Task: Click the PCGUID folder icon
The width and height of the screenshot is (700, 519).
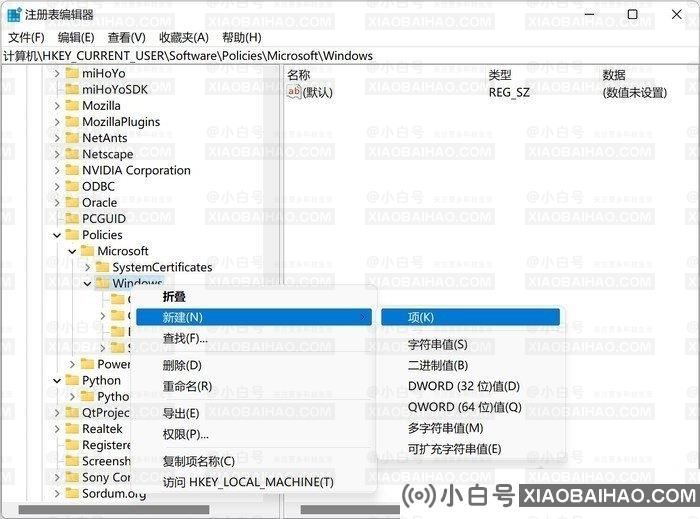Action: point(72,218)
